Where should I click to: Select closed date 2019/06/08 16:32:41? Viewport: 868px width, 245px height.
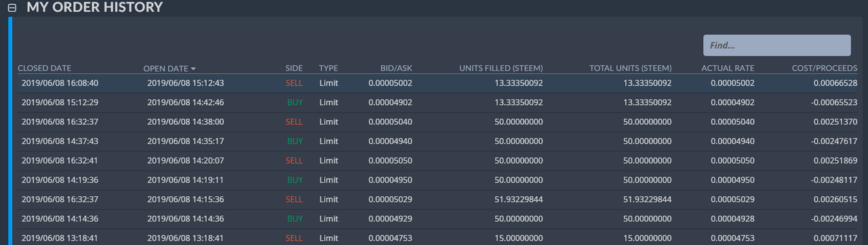click(x=60, y=161)
